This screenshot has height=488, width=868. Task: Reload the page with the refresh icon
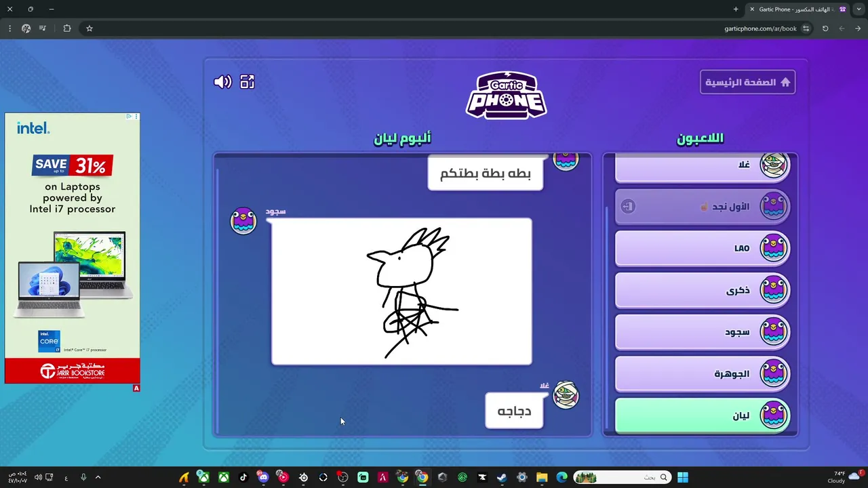click(825, 28)
